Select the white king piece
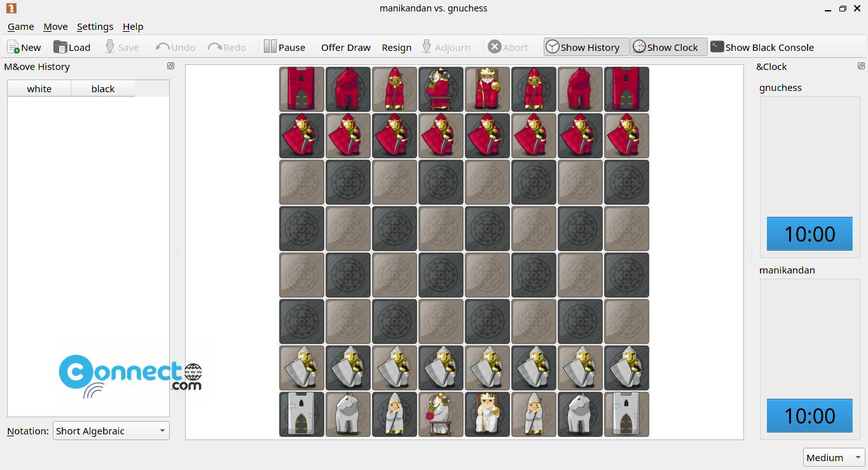Image resolution: width=868 pixels, height=470 pixels. pyautogui.click(x=487, y=415)
